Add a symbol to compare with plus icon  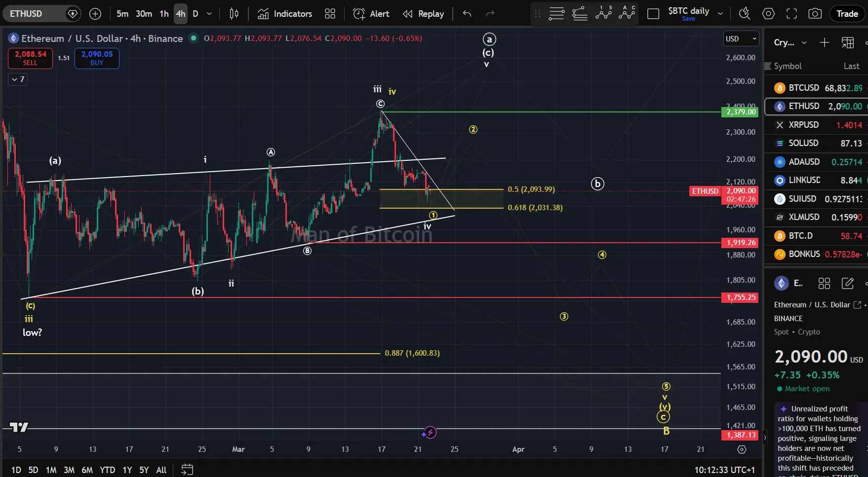pos(95,14)
